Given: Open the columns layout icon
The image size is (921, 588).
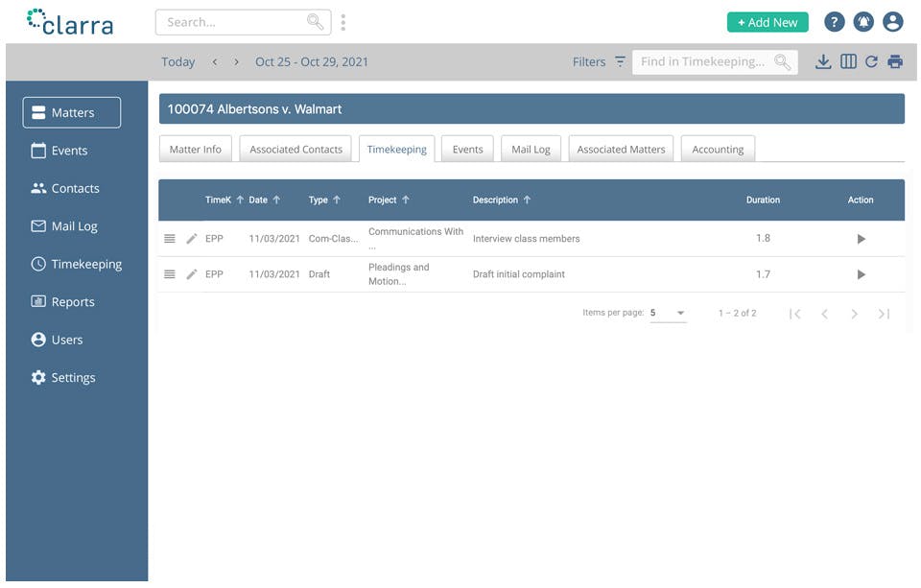Looking at the screenshot, I should click(848, 61).
